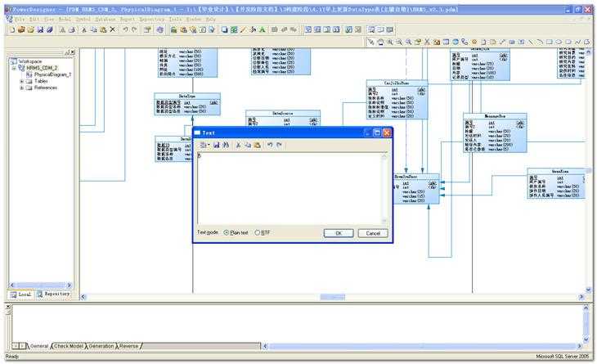Click the Cut scissors icon in main toolbar

pos(84,29)
